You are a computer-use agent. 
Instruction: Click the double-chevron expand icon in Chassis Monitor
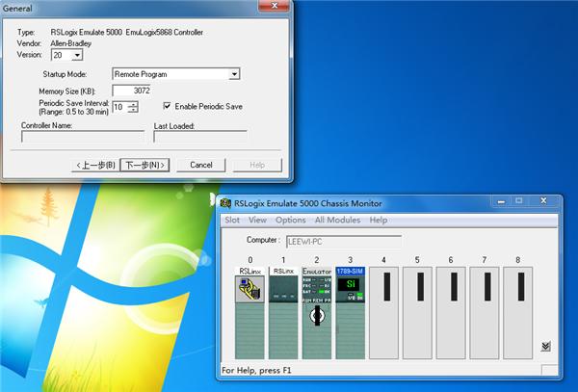point(546,347)
